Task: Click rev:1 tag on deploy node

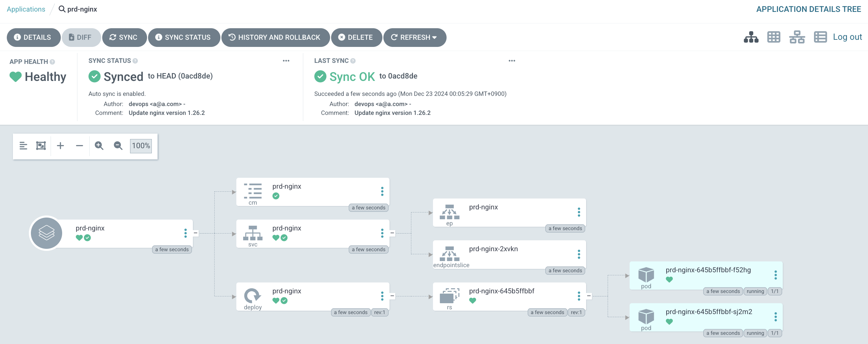Action: pyautogui.click(x=379, y=312)
